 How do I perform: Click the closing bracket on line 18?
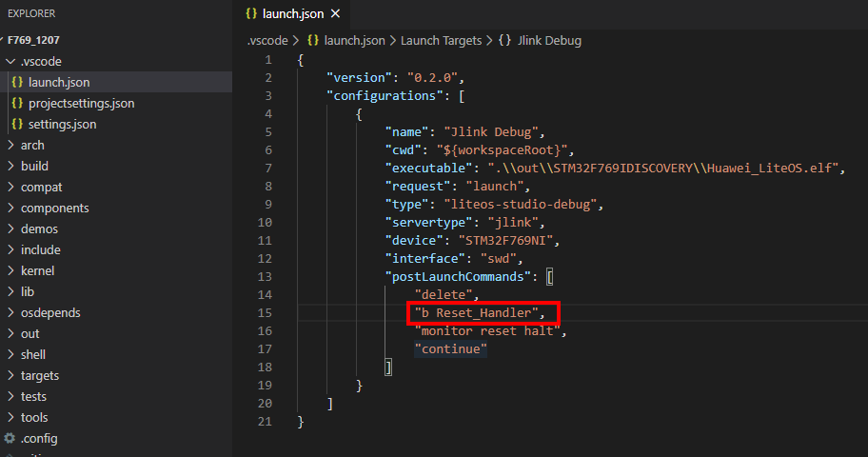pos(388,368)
